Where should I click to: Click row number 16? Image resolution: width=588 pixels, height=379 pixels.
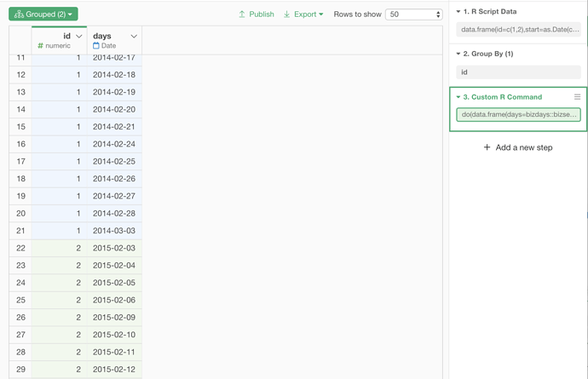pyautogui.click(x=20, y=144)
